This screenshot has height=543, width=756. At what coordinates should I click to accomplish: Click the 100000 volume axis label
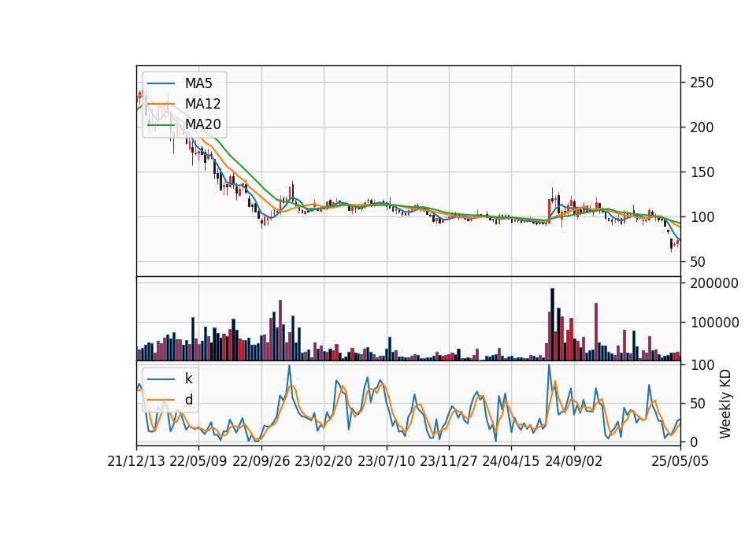coord(714,323)
